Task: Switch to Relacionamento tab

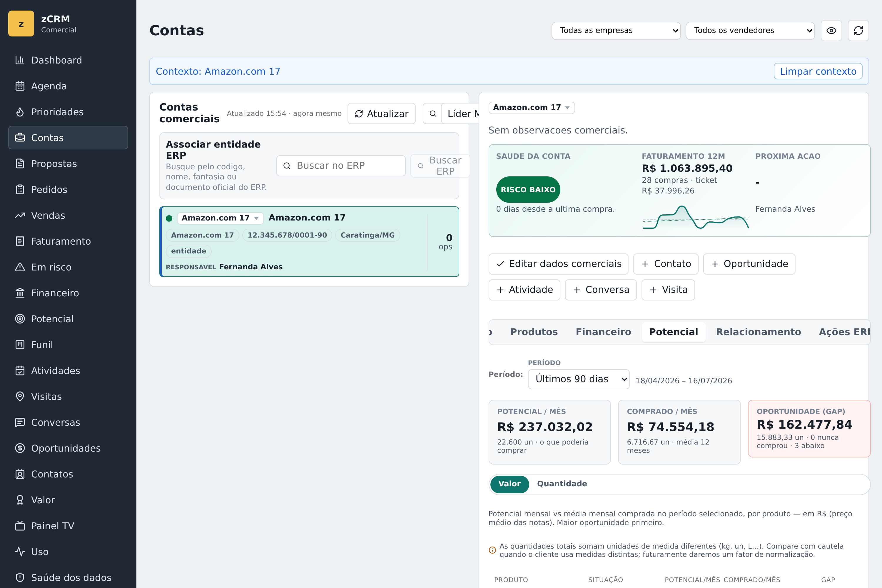Action: [758, 332]
